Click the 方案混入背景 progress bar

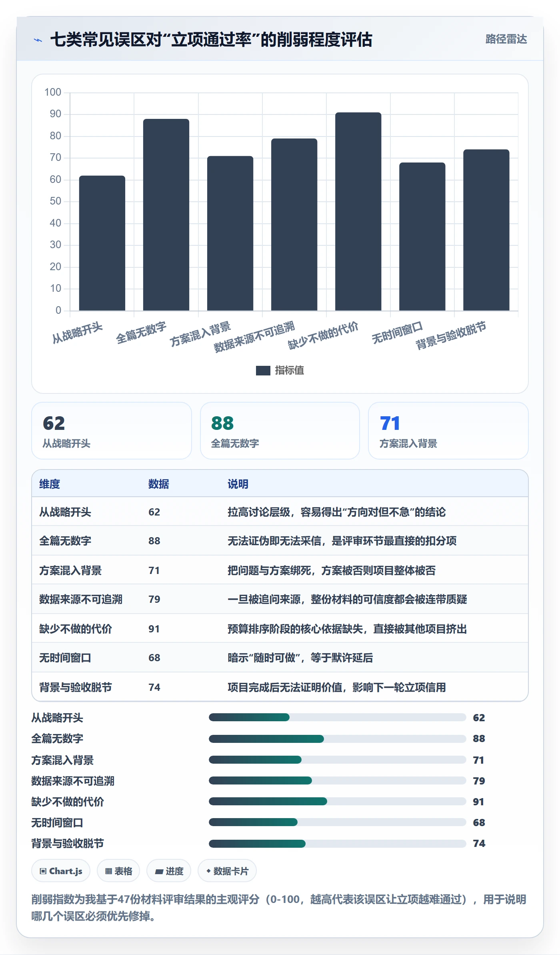(x=337, y=760)
